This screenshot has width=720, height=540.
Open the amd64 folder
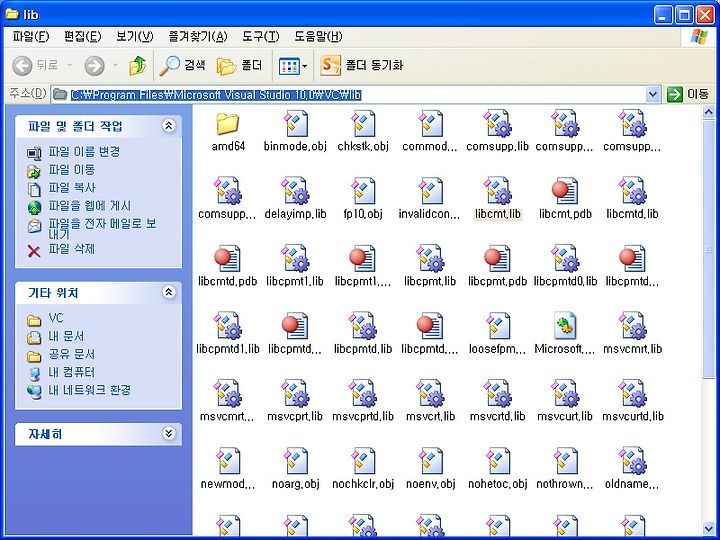[x=228, y=124]
